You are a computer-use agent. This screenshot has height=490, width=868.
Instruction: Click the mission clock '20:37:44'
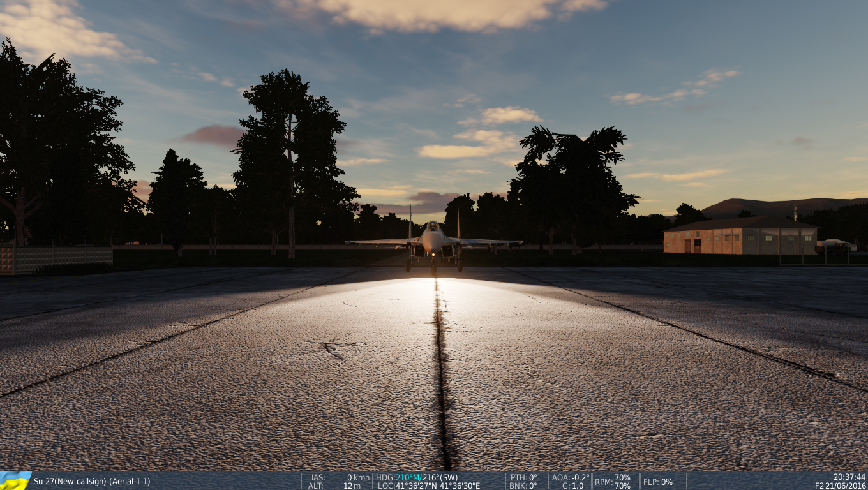849,477
